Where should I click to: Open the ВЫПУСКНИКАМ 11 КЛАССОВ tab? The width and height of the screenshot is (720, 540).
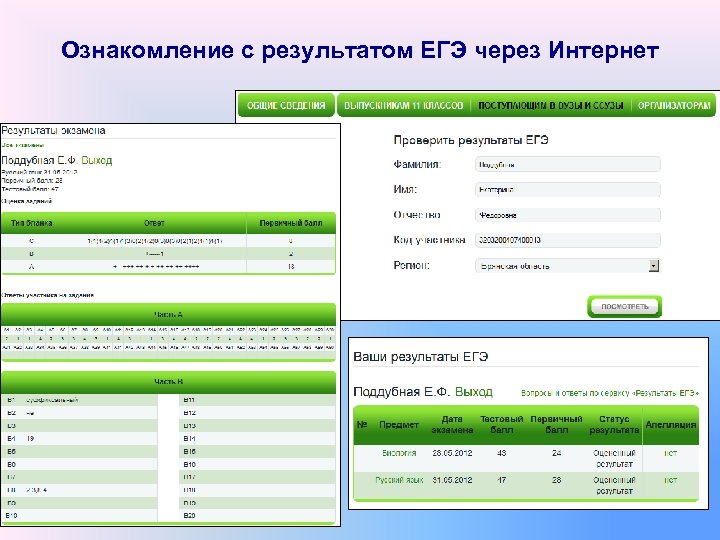click(x=403, y=105)
